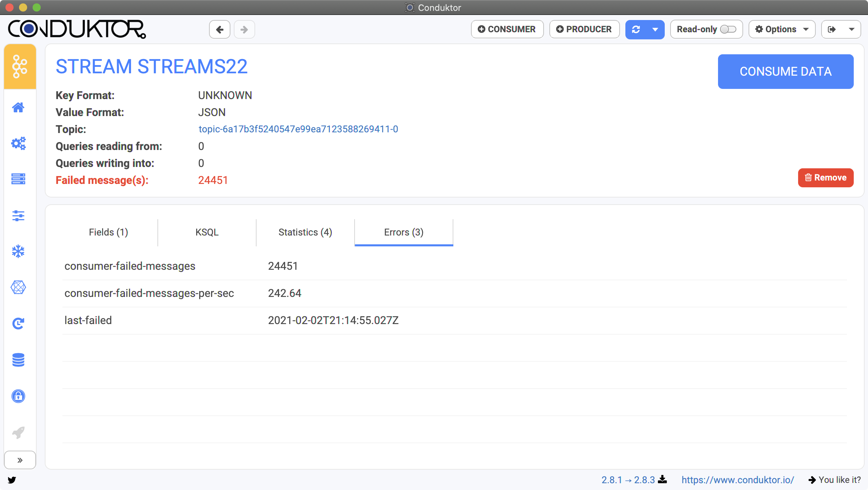Click the Kafka cluster icon in sidebar
The height and width of the screenshot is (490, 868).
(x=20, y=66)
